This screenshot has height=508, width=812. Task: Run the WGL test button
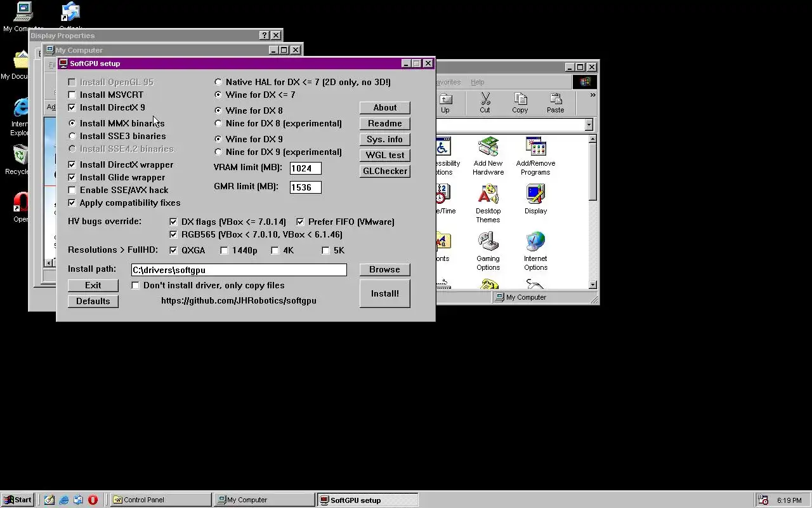point(385,155)
